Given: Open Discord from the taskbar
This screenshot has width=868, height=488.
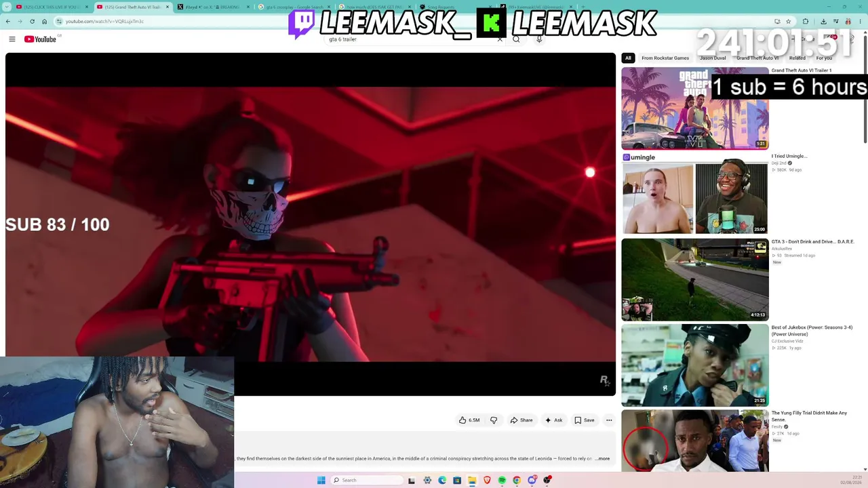Looking at the screenshot, I should [x=532, y=480].
